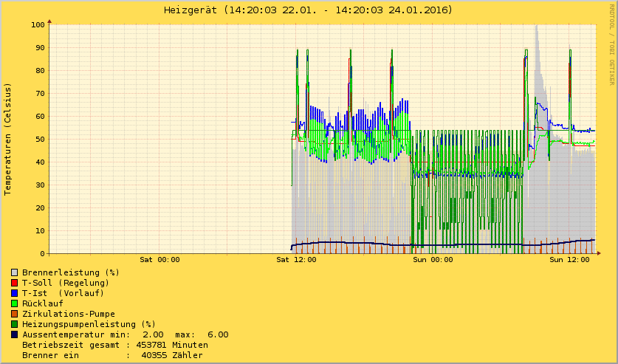Click the blue T-Ist legend swatch
Screen dimensions: 618x364
pyautogui.click(x=15, y=293)
